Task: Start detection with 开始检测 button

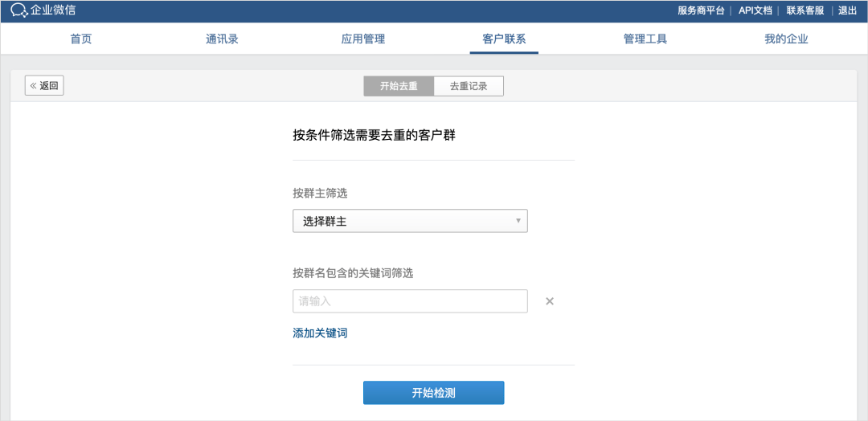Action: pyautogui.click(x=433, y=393)
